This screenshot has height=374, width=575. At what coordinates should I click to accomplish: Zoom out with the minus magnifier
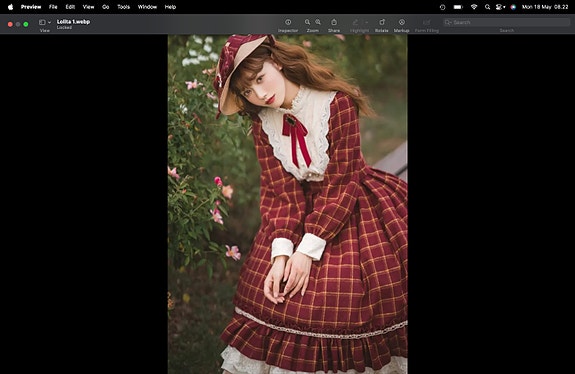(307, 22)
